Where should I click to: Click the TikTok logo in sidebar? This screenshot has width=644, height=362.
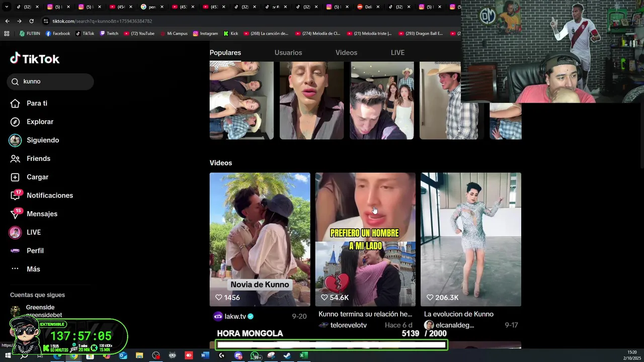pos(34,59)
